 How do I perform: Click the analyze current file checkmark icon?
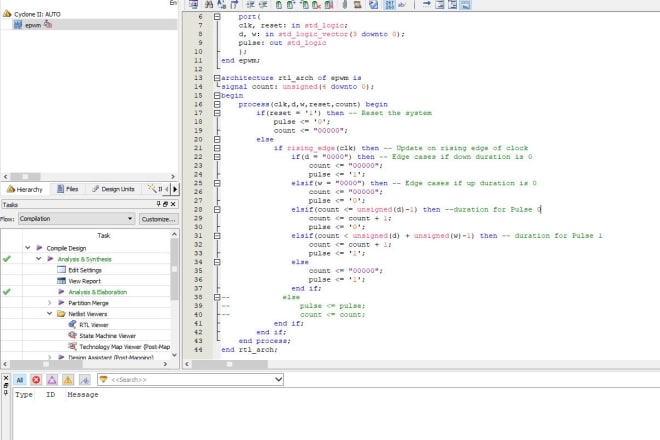click(373, 4)
